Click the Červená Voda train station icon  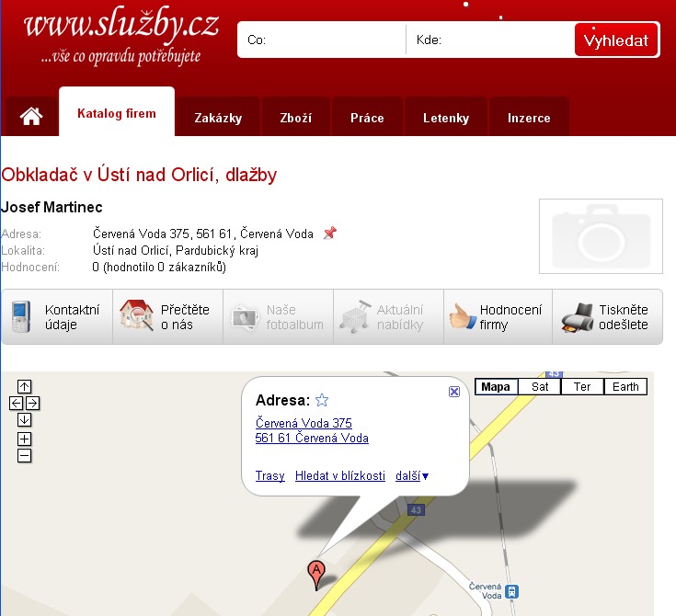pos(511,591)
